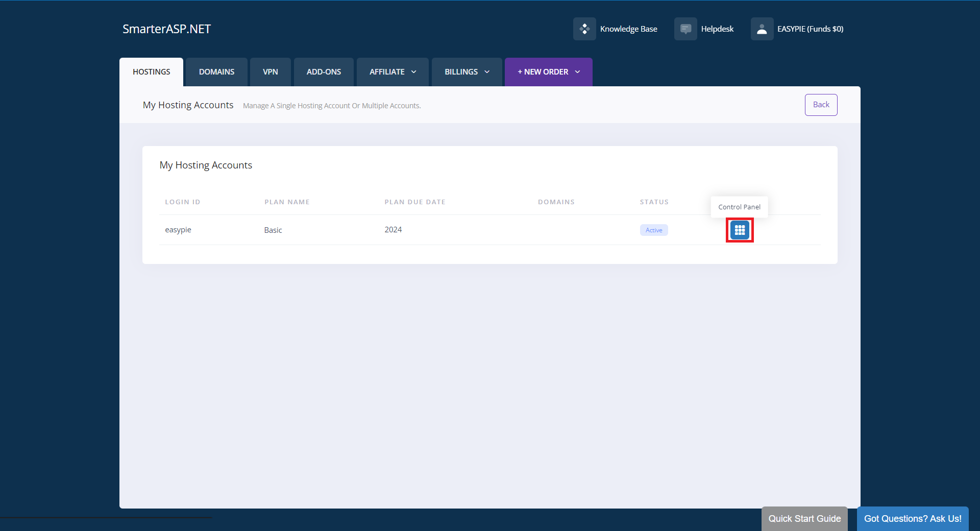Open the Quick Start Guide

pyautogui.click(x=804, y=518)
